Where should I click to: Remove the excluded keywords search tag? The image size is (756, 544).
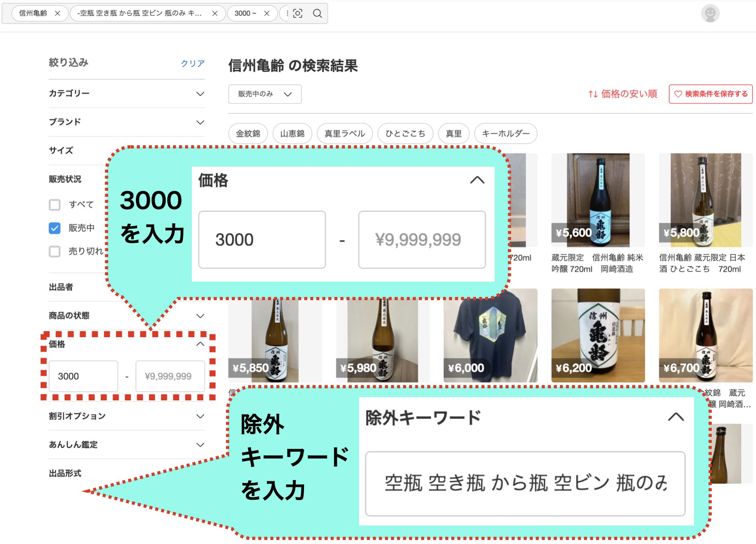[x=215, y=13]
